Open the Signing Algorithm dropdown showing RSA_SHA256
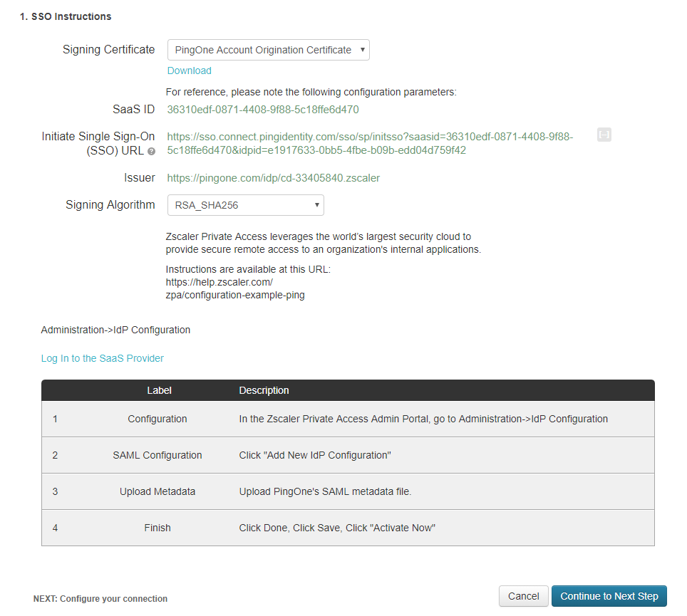 tap(245, 205)
